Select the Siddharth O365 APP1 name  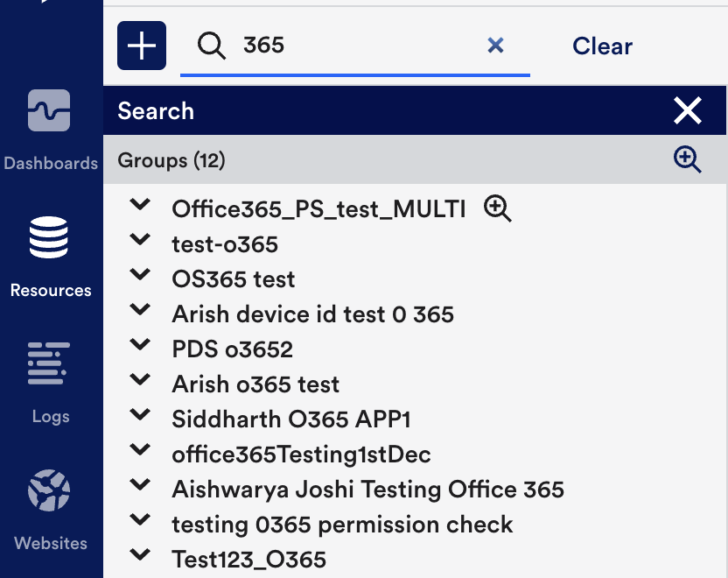(x=291, y=419)
